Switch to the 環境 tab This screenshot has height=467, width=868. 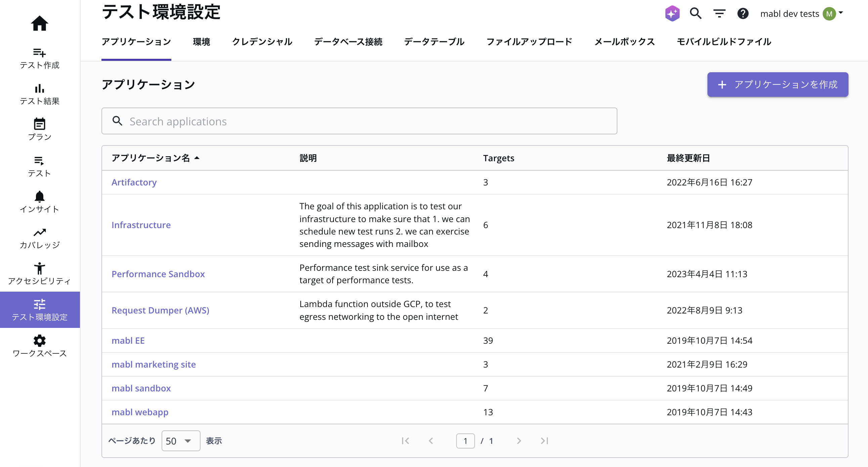(x=201, y=41)
